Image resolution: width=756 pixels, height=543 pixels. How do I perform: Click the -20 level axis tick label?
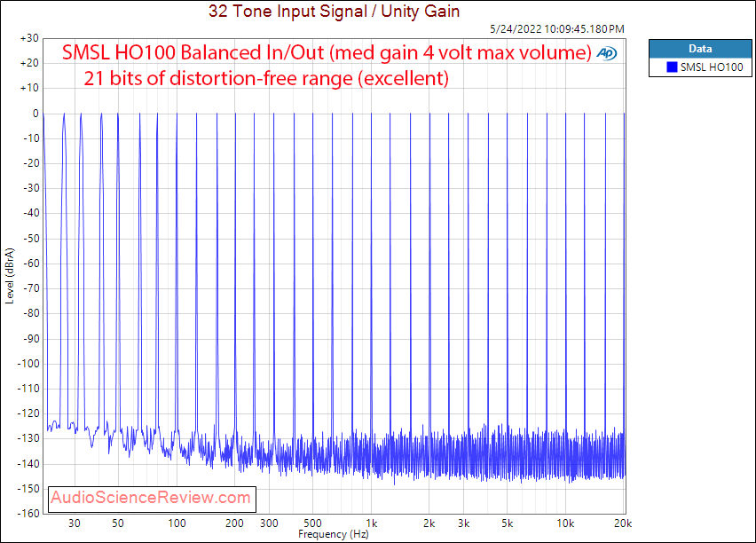coord(31,163)
